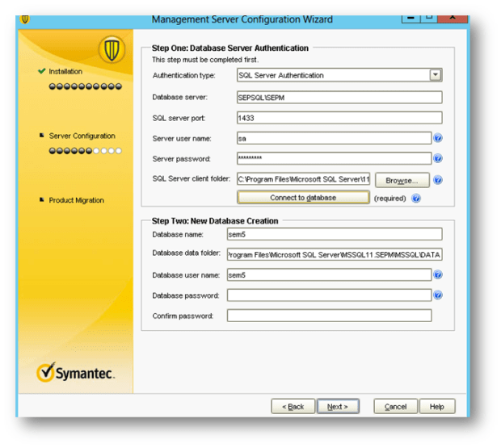
Task: Click help icon next to Server user name
Action: pos(437,138)
